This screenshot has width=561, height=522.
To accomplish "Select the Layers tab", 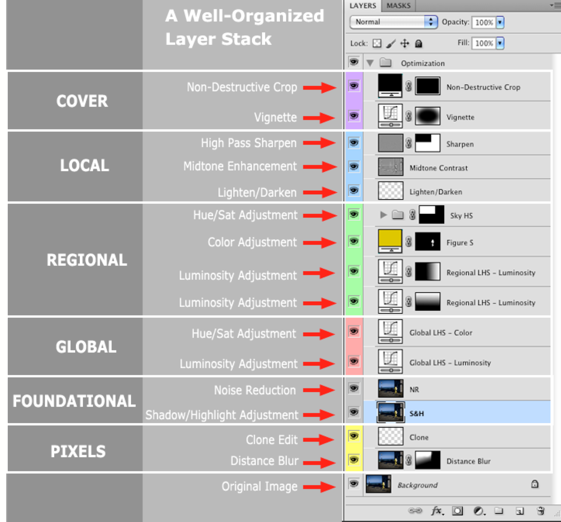I will click(362, 6).
